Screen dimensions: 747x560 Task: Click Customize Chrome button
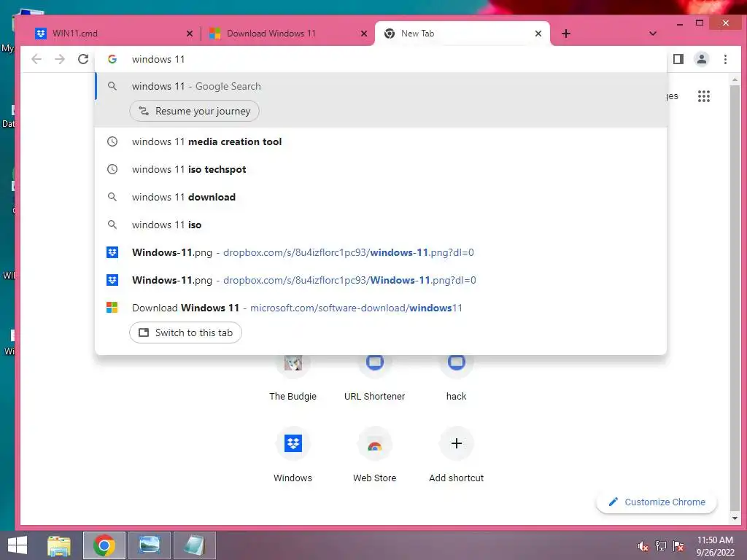click(x=657, y=502)
